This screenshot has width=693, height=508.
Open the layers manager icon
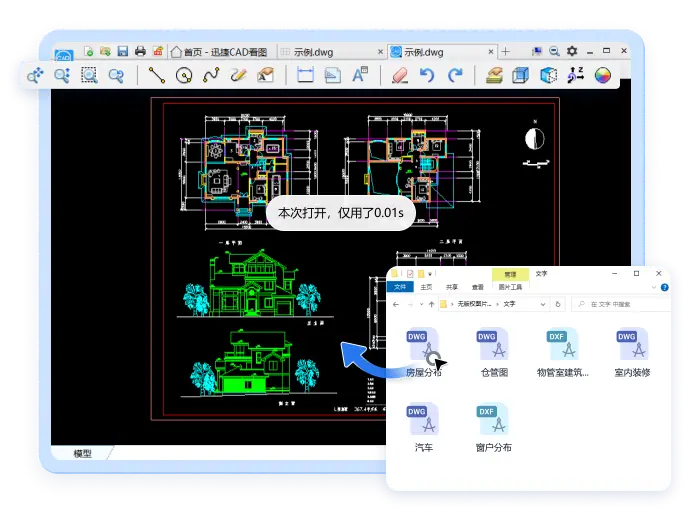[494, 75]
